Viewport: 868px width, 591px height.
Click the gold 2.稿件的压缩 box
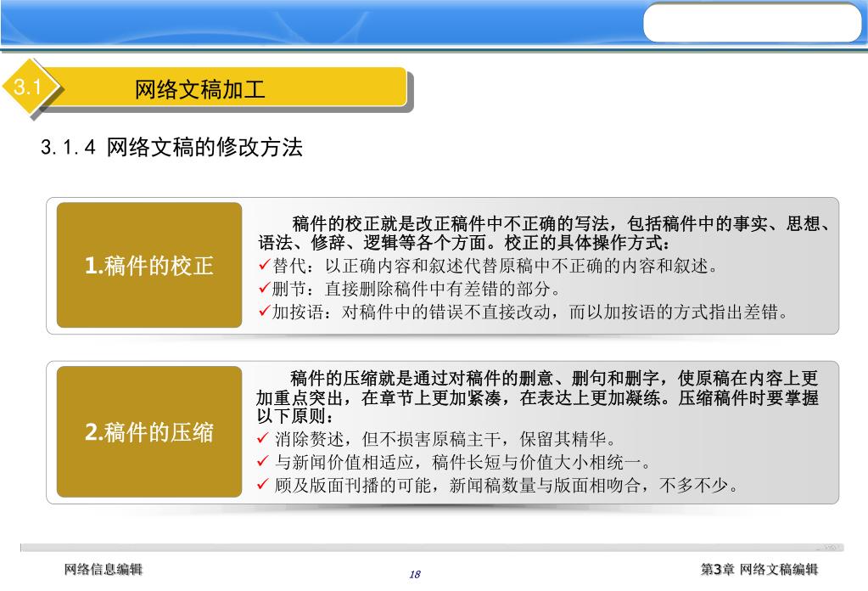[x=149, y=432]
